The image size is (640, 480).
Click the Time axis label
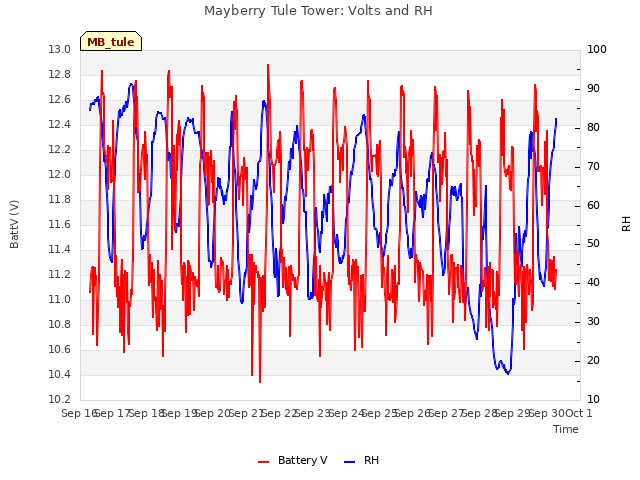pyautogui.click(x=566, y=429)
